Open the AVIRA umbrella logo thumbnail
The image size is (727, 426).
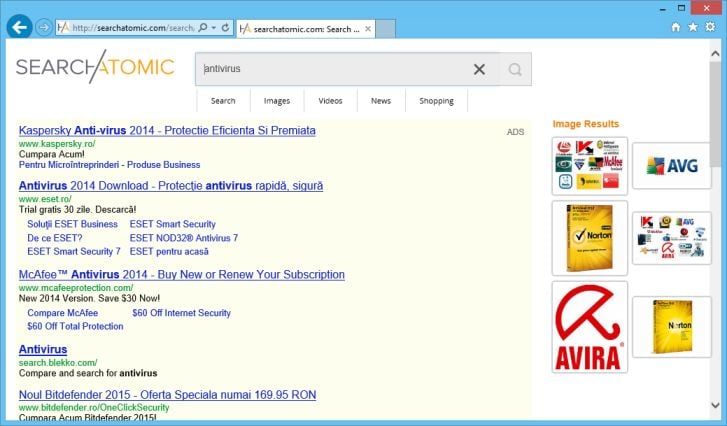click(589, 327)
